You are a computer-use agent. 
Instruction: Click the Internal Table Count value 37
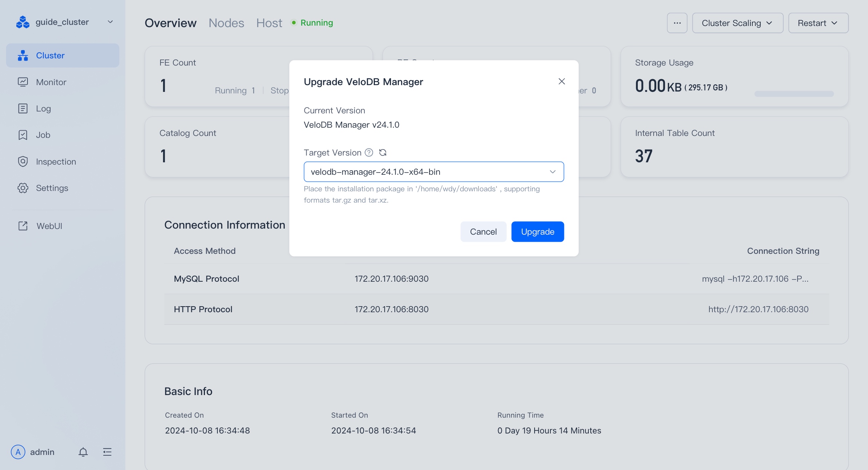pyautogui.click(x=644, y=156)
